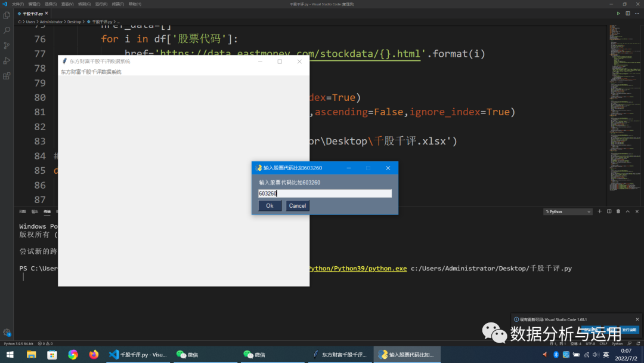Open the Manage gear in activity bar
The width and height of the screenshot is (644, 363).
7,332
